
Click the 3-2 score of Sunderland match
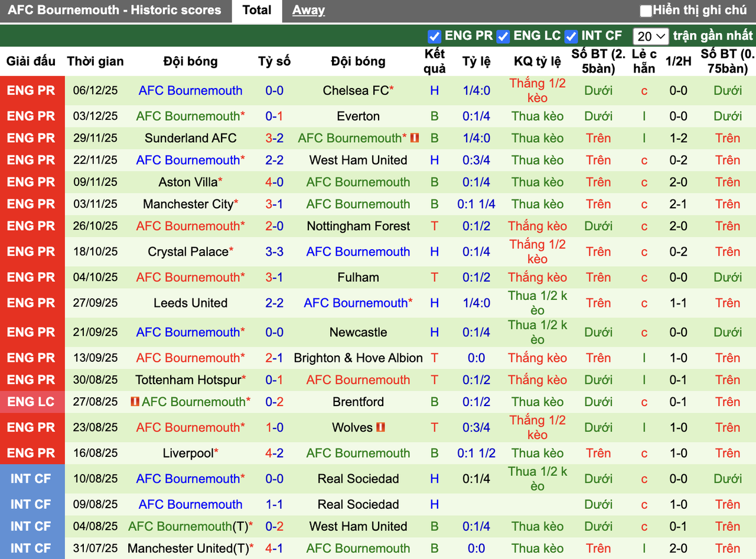pyautogui.click(x=275, y=138)
